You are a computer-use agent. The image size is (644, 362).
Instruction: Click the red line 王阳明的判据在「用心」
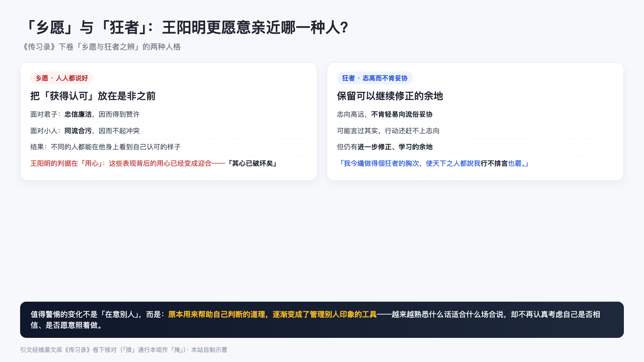click(154, 163)
